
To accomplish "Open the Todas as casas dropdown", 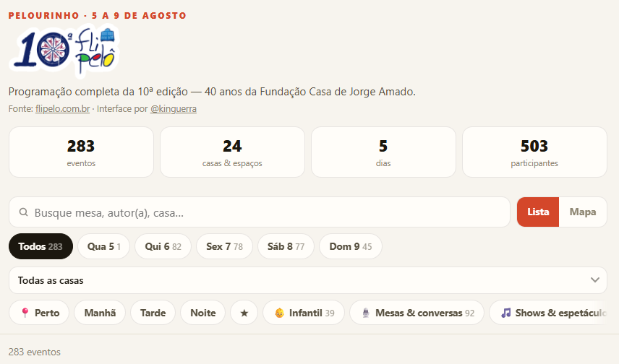I will click(307, 280).
